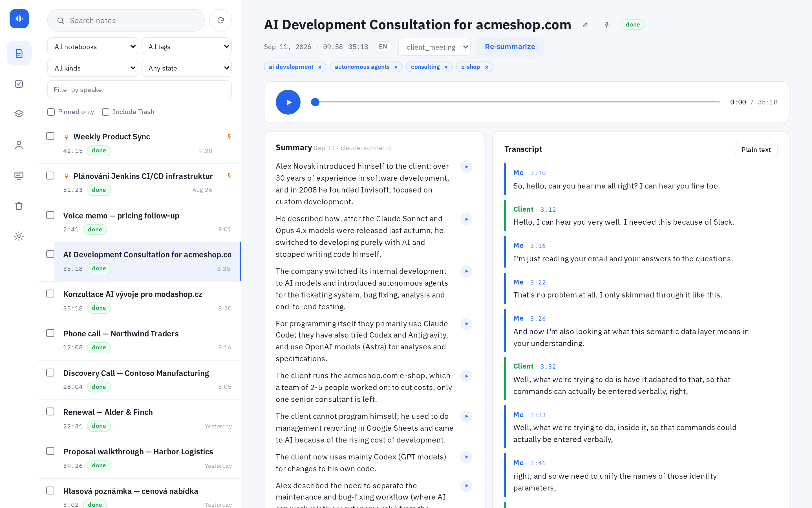Enable the Pinned only checkbox

pos(51,112)
